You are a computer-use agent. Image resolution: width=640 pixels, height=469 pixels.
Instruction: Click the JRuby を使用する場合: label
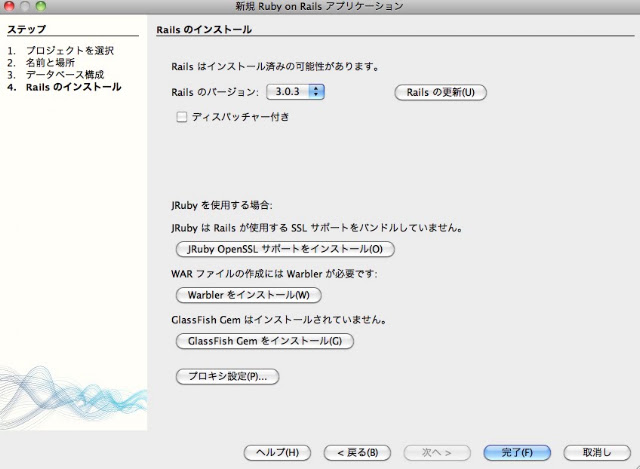[222, 205]
